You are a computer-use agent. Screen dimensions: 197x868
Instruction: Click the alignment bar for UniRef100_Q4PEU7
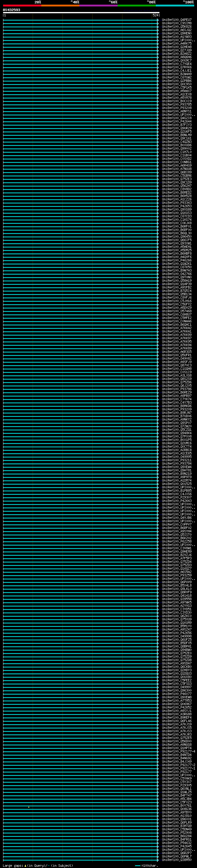click(x=81, y=20)
